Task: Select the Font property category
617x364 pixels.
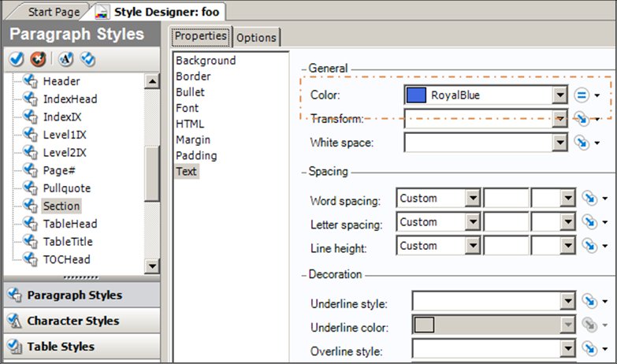Action: (188, 108)
